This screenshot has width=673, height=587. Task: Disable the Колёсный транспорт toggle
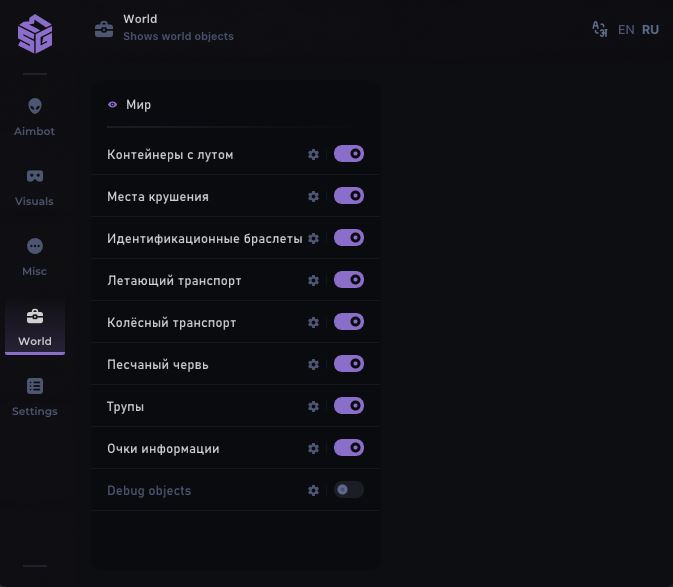(348, 322)
